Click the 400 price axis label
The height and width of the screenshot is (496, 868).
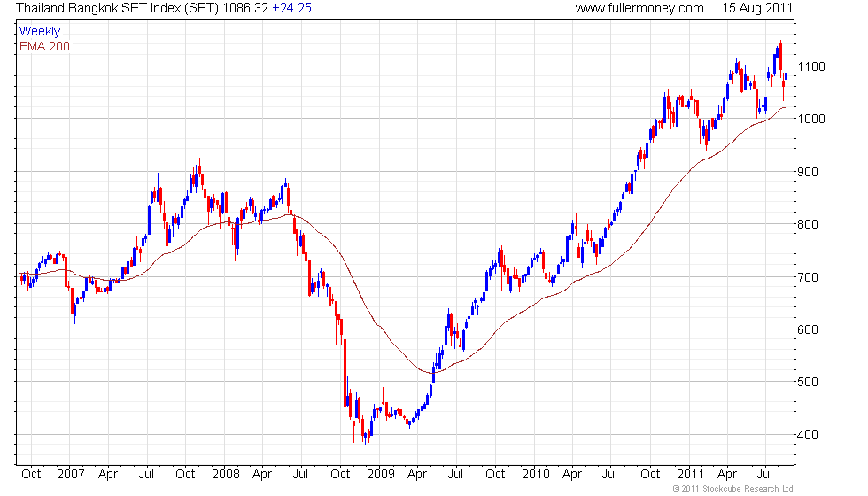(x=808, y=435)
